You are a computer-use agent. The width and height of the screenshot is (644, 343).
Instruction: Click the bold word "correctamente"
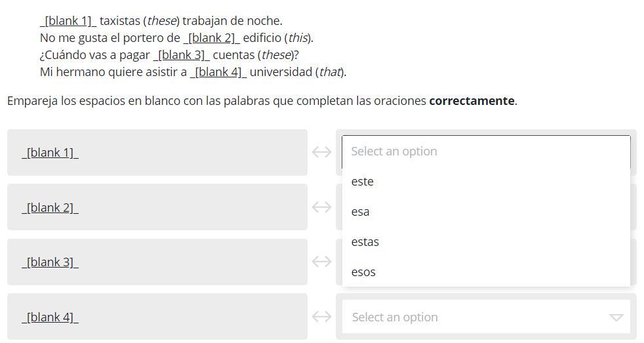[472, 101]
